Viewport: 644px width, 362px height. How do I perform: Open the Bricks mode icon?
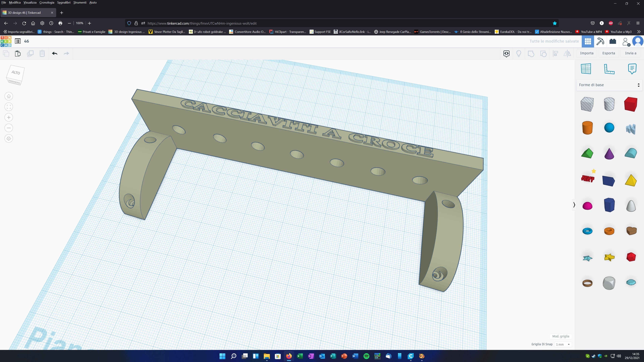[613, 41]
